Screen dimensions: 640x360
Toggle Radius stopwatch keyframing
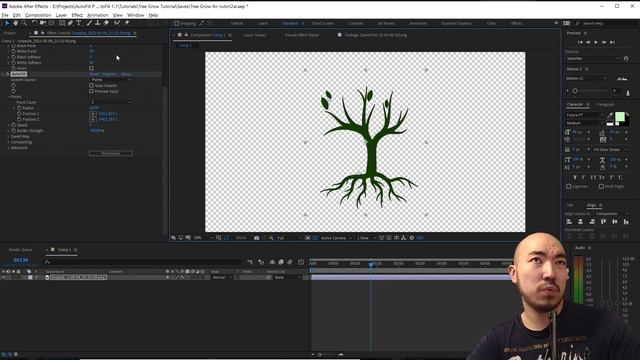19,108
